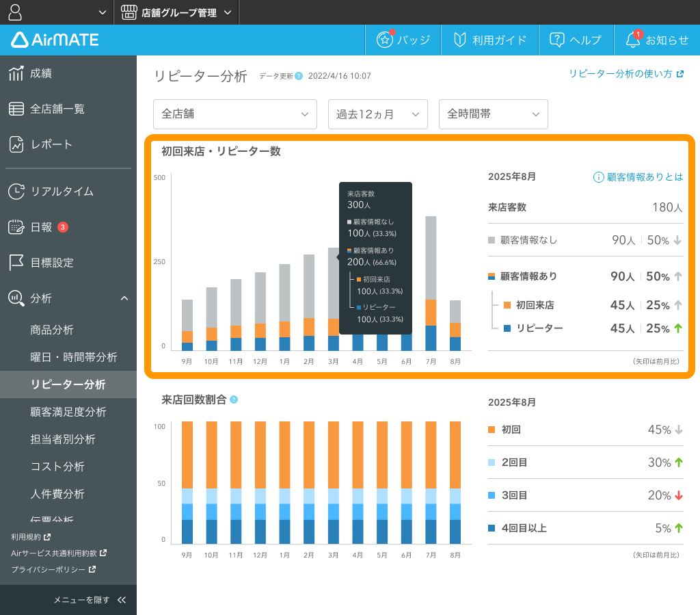700x615 pixels.
Task: Click the double-chevron hide menu icon
Action: pos(122,600)
